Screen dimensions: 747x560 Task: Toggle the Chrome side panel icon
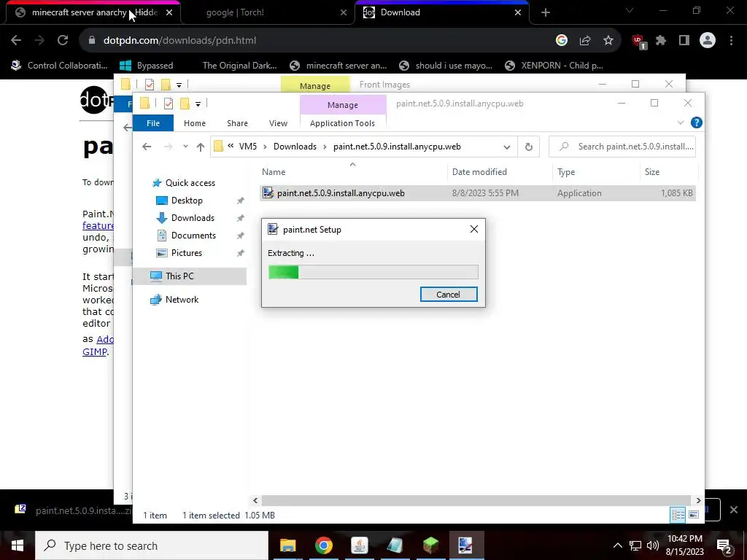pos(684,41)
